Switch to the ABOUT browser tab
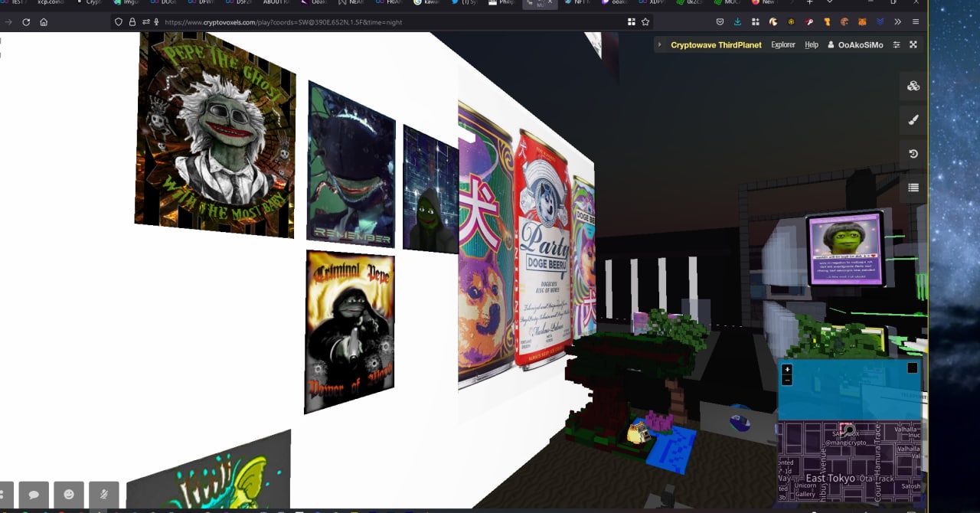Screen dimensions: 980x513 276,2
